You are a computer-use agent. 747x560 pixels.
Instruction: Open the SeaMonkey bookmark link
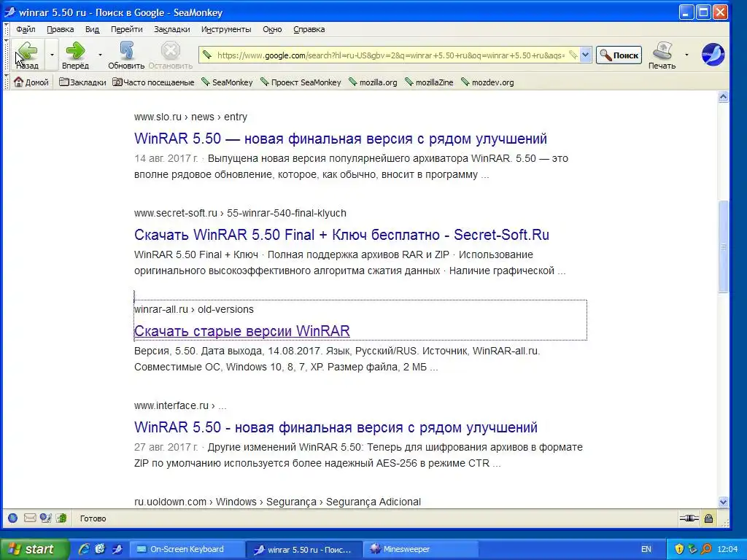pyautogui.click(x=227, y=82)
